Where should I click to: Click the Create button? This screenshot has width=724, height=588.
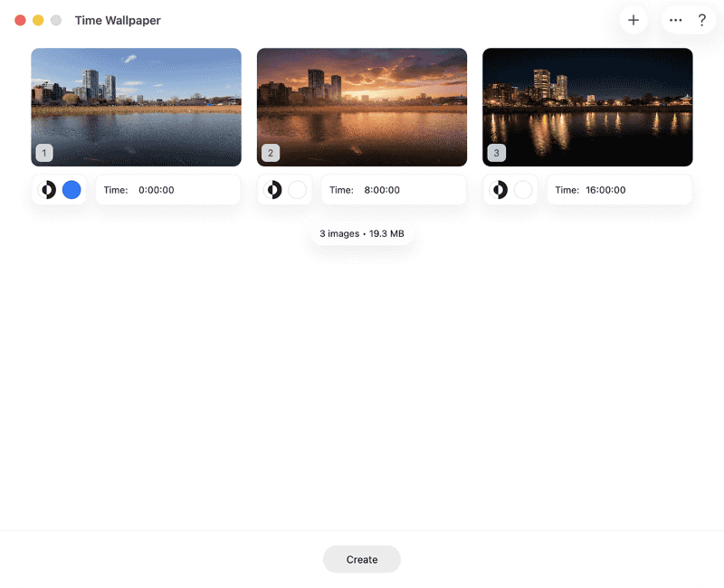pos(362,559)
